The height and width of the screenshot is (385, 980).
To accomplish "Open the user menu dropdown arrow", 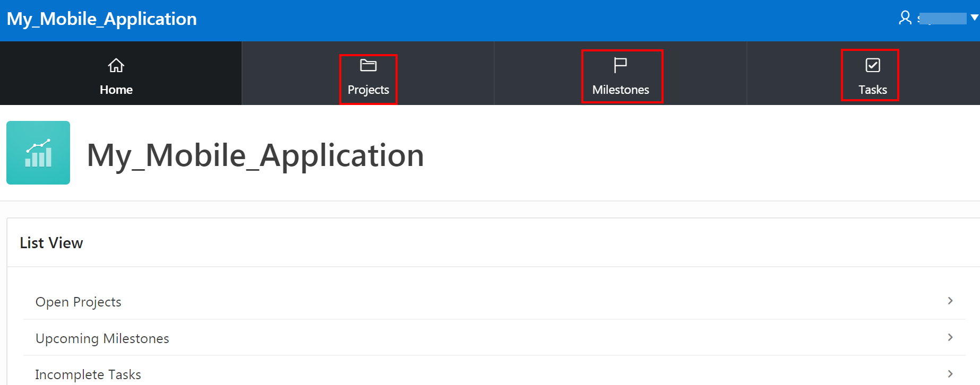I will [974, 17].
